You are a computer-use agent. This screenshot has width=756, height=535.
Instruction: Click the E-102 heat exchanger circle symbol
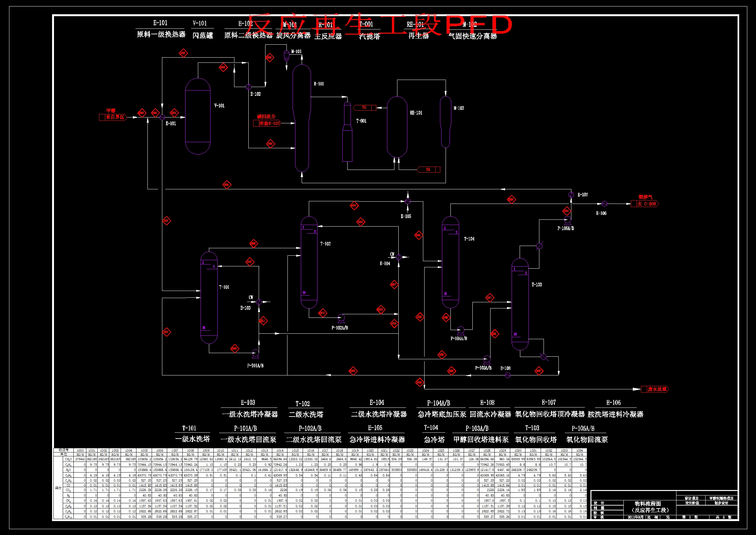pyautogui.click(x=249, y=87)
